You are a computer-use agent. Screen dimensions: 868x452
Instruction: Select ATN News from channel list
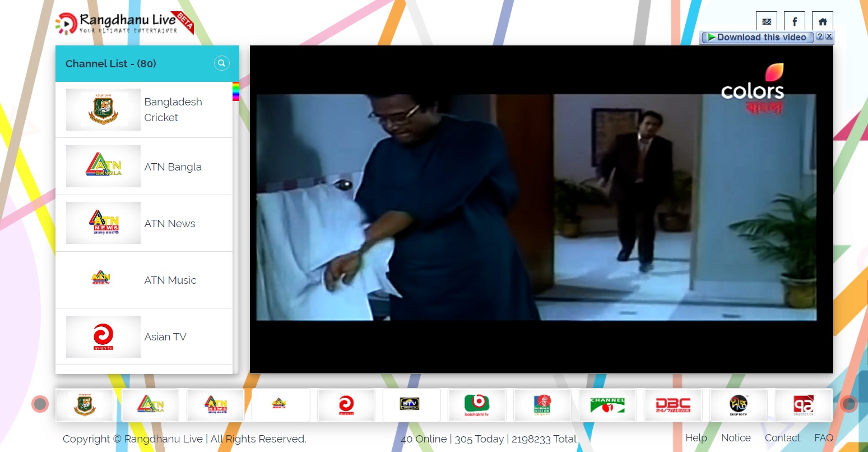[x=144, y=223]
